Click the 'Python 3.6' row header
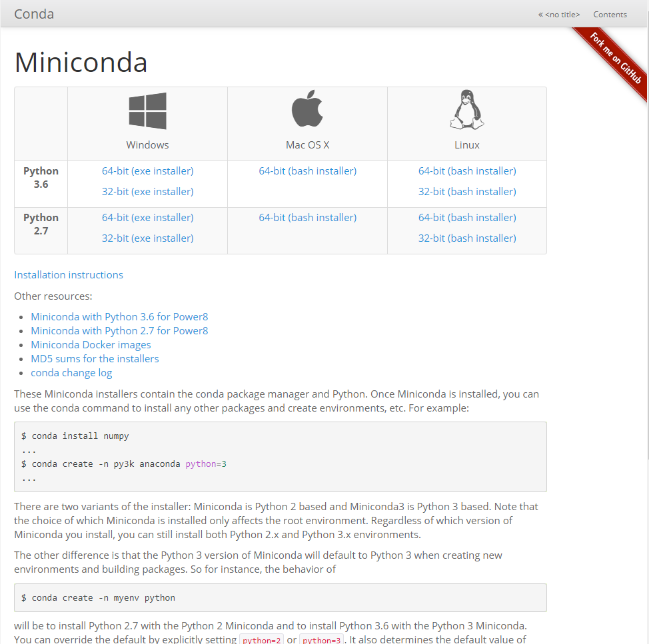 [41, 177]
